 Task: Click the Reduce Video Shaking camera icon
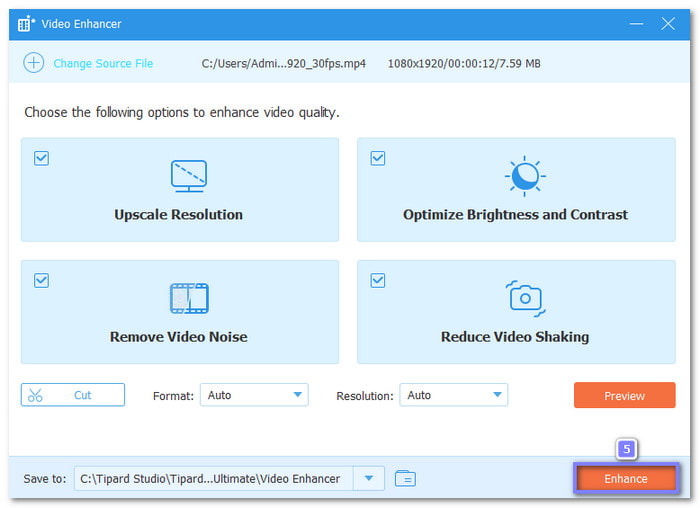click(523, 297)
